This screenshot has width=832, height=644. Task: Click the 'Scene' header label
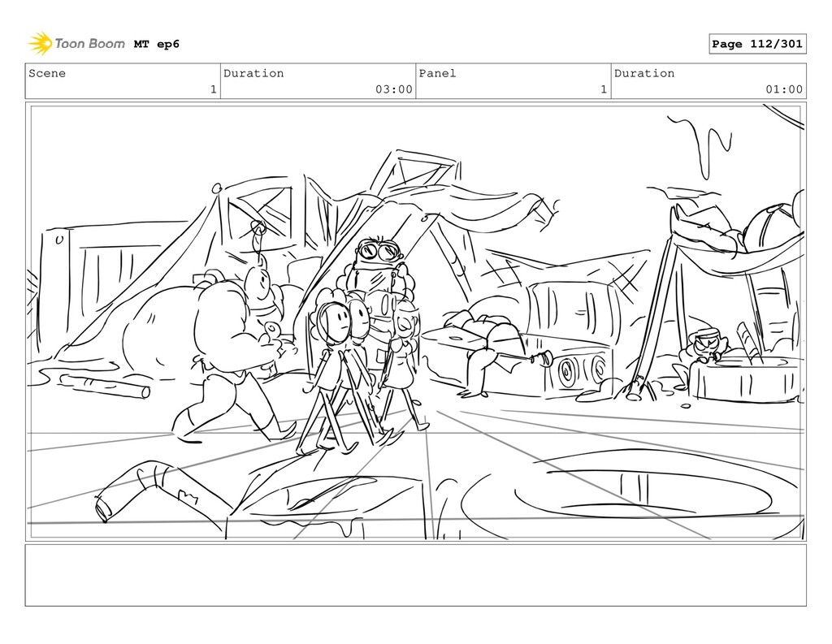coord(47,73)
